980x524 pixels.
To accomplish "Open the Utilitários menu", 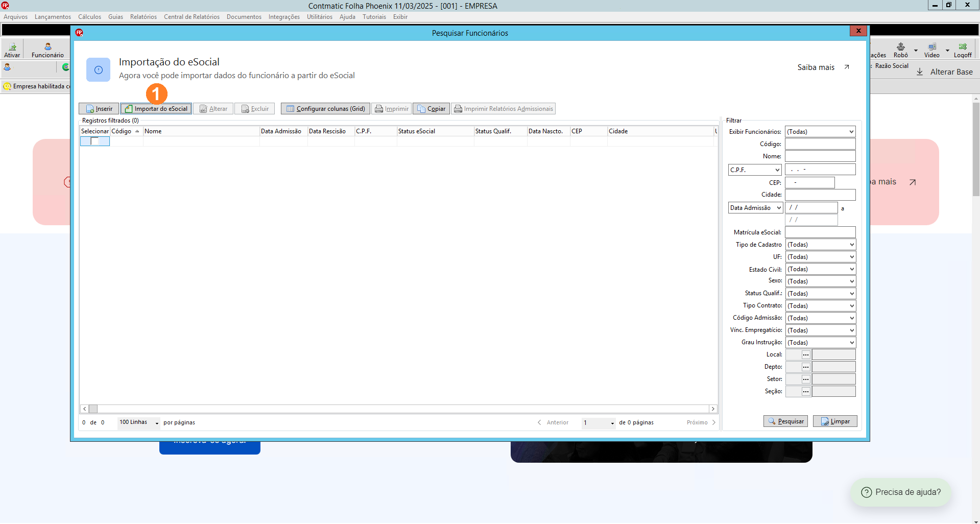I will click(320, 17).
